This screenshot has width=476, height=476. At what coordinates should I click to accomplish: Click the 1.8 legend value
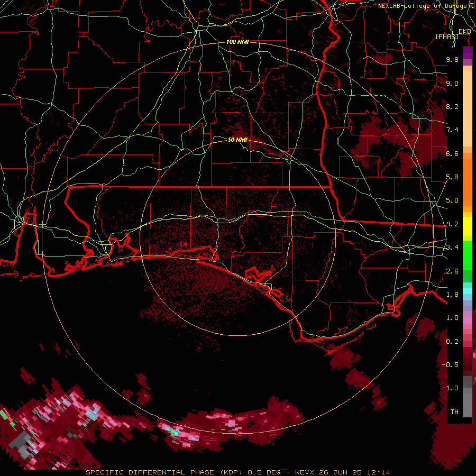click(x=452, y=295)
